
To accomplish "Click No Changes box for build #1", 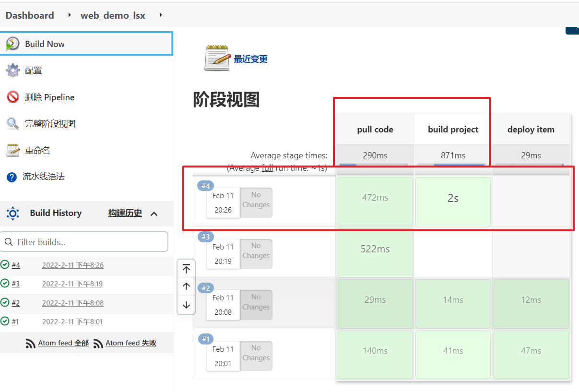I will [x=256, y=356].
